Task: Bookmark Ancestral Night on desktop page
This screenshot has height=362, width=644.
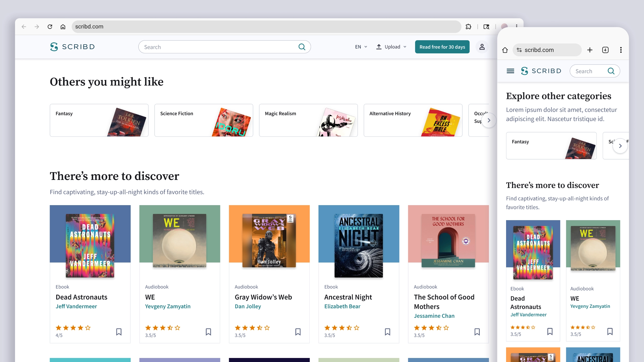Action: tap(387, 332)
